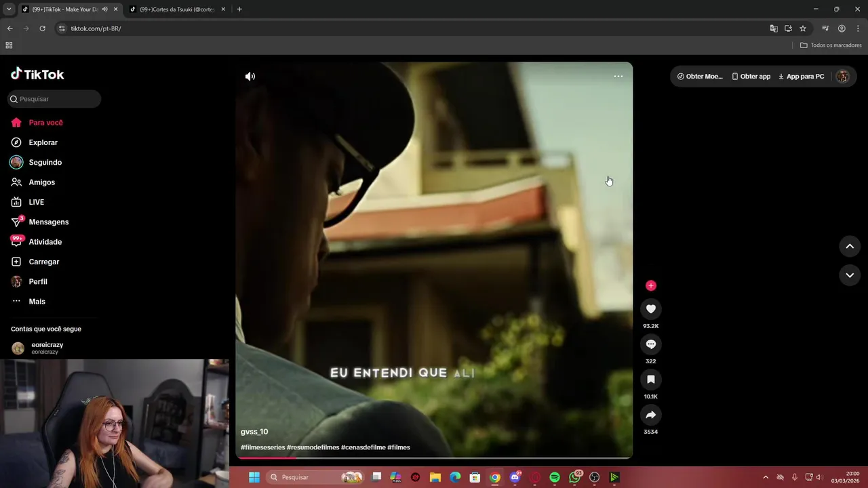Click Obter Moedas button

click(700, 77)
